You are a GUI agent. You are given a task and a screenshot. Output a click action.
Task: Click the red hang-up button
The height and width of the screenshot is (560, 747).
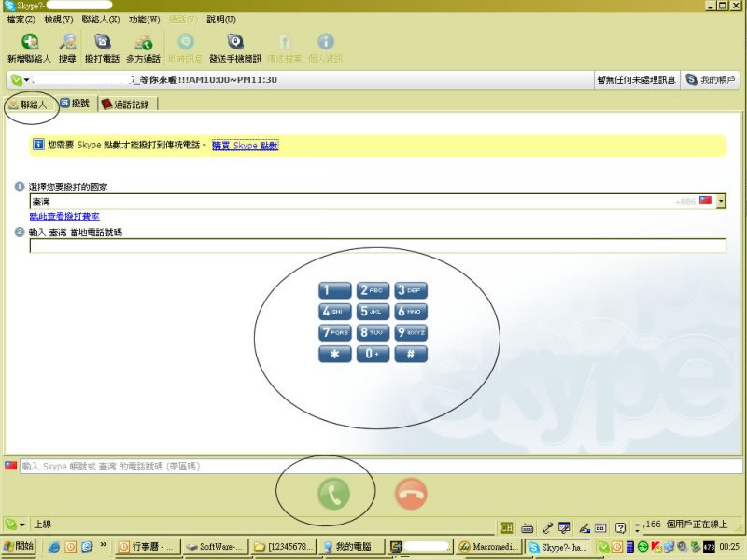pyautogui.click(x=411, y=494)
